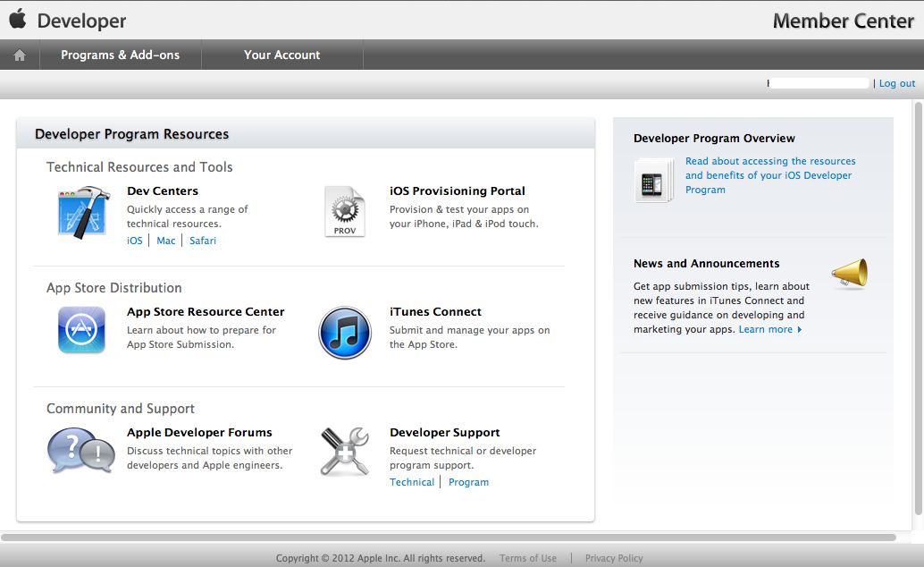Click the Apple Developer Forums heading
The image size is (924, 567).
pos(200,433)
